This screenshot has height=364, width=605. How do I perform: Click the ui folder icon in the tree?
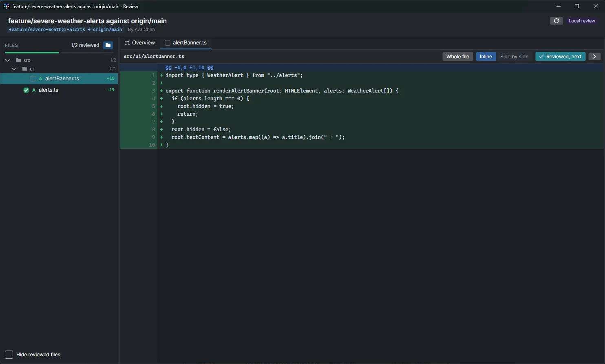pos(25,69)
